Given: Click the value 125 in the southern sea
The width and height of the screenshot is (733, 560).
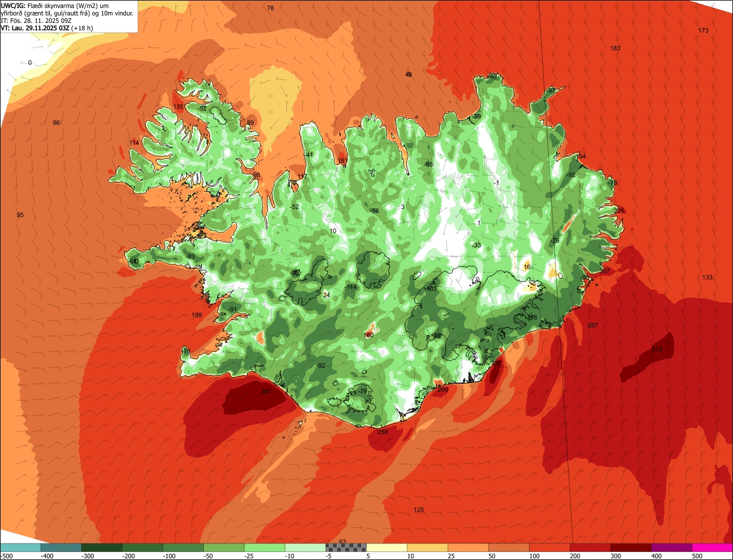Looking at the screenshot, I should click(x=419, y=510).
